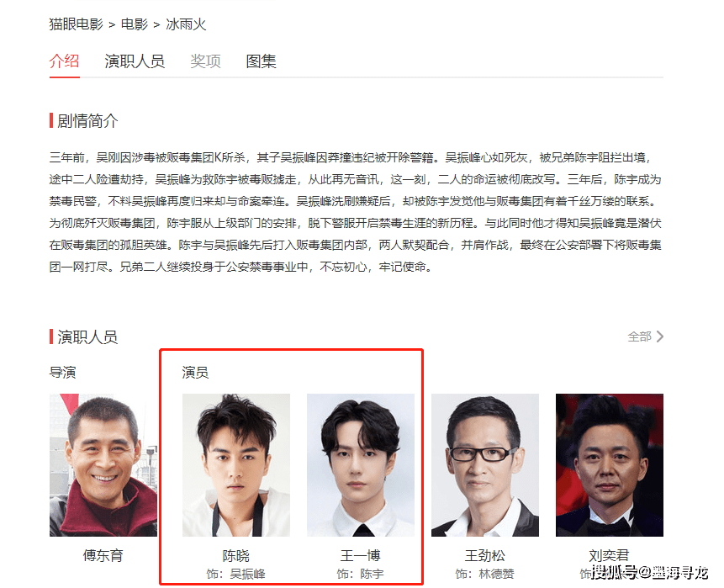Viewport: 724px width, 588px height.
Task: Click the 冰雨火 breadcrumb item
Action: coord(186,24)
